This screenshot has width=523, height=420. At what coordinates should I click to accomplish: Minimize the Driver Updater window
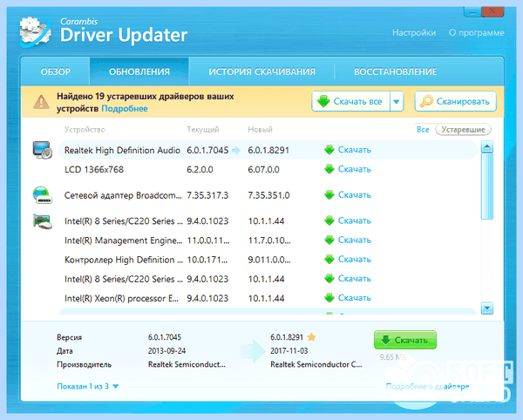pos(472,12)
